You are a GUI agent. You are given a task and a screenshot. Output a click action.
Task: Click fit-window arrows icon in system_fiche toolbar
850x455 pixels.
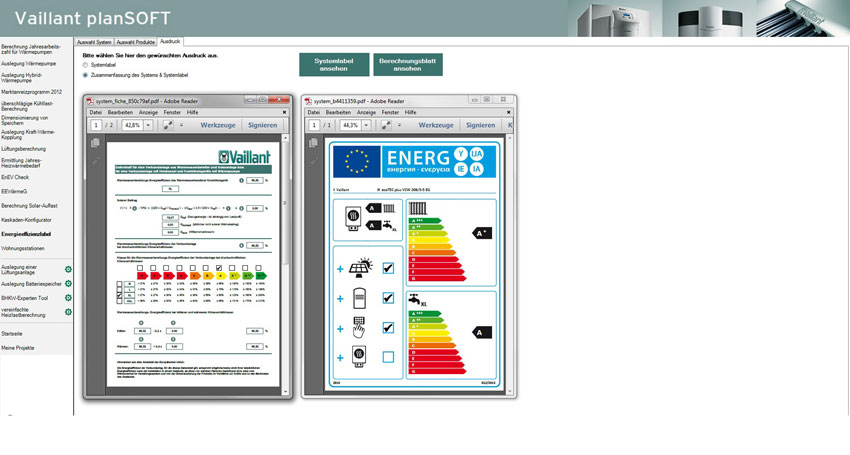click(x=168, y=125)
